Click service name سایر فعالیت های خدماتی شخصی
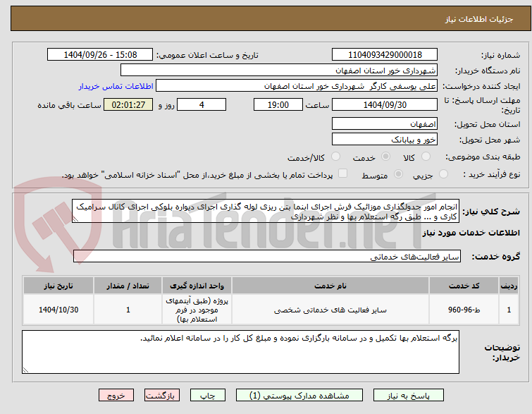This screenshot has height=414, width=532. pyautogui.click(x=330, y=310)
